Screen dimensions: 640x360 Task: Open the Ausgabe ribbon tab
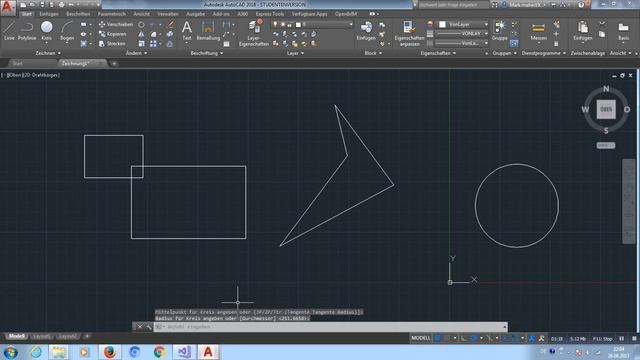[196, 14]
